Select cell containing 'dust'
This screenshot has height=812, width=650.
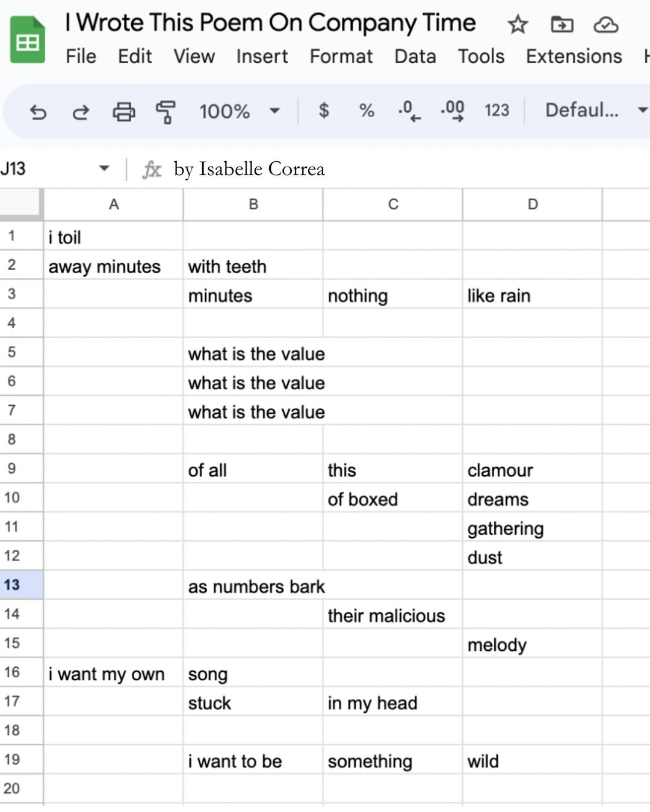533,556
